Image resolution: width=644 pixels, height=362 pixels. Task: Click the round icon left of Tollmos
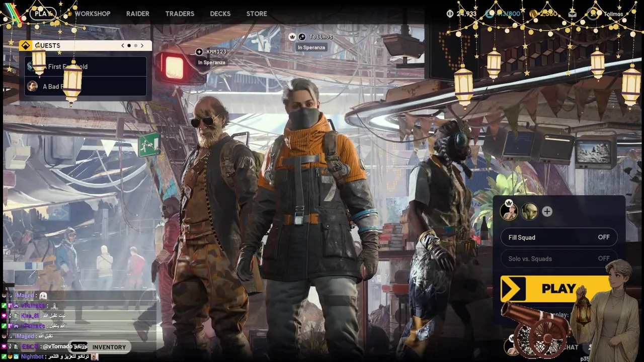(x=302, y=37)
